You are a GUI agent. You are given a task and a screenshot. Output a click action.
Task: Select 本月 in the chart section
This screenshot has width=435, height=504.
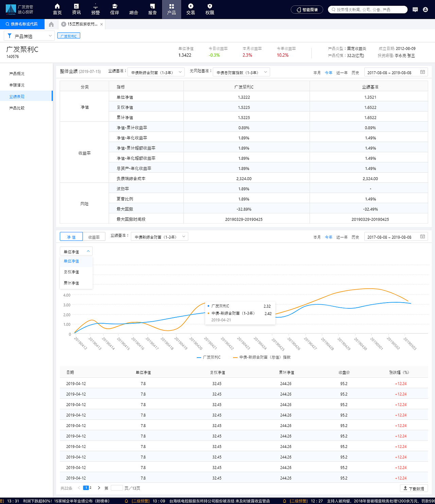pos(317,237)
